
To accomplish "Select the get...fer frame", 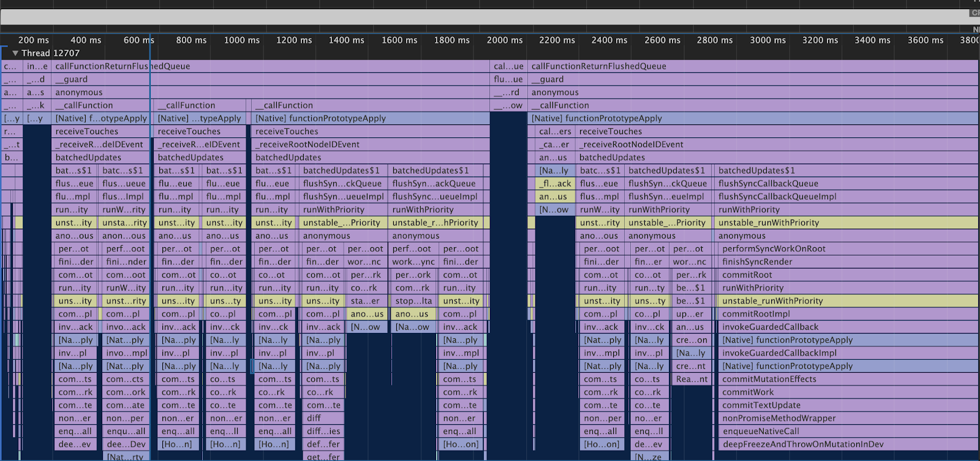I will [322, 457].
